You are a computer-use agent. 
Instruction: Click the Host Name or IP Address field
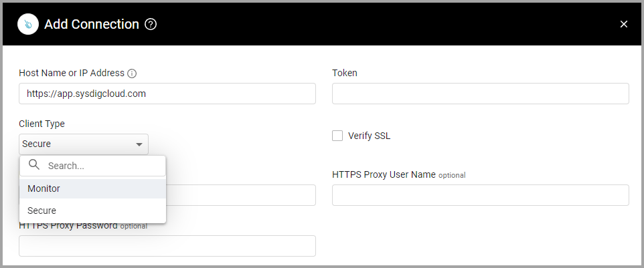pos(167,94)
